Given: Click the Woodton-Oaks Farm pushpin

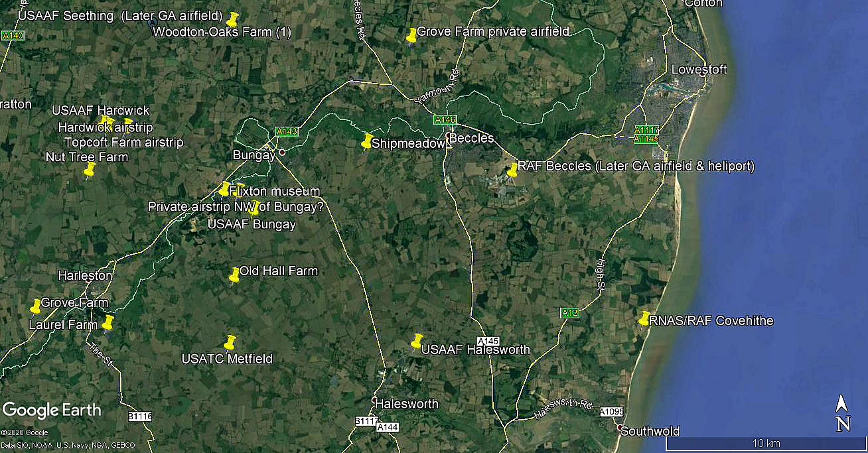Looking at the screenshot, I should click(233, 19).
